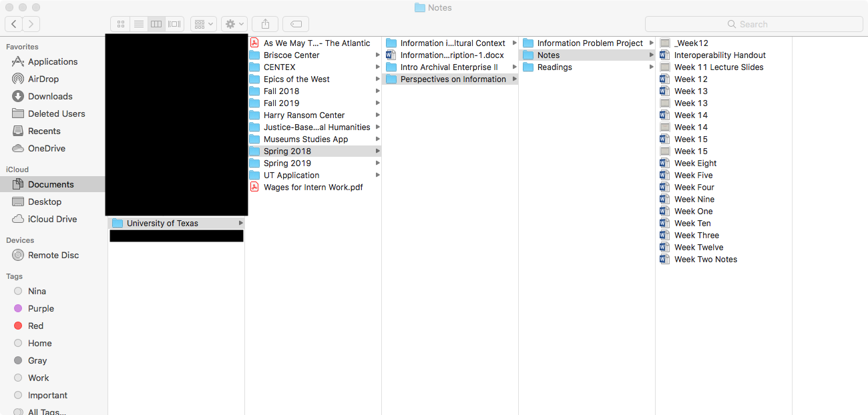Switch to list view in toolbar

139,24
